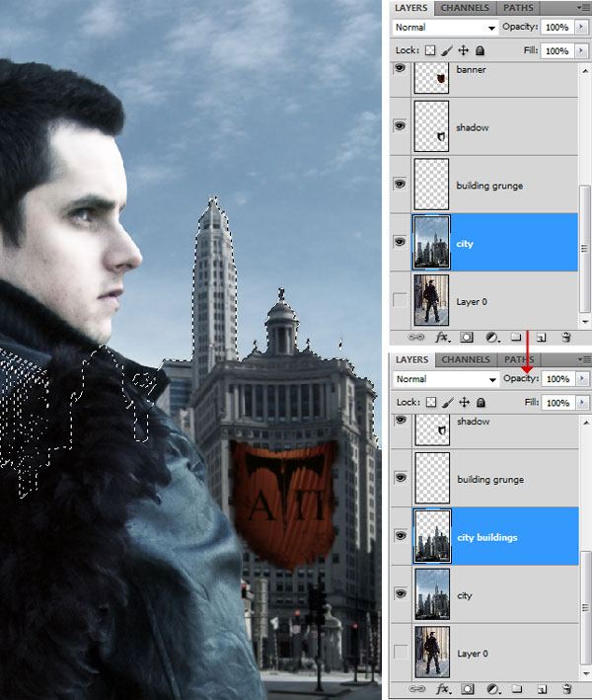
Task: Add layer mask in city buildings panel
Action: click(x=468, y=689)
